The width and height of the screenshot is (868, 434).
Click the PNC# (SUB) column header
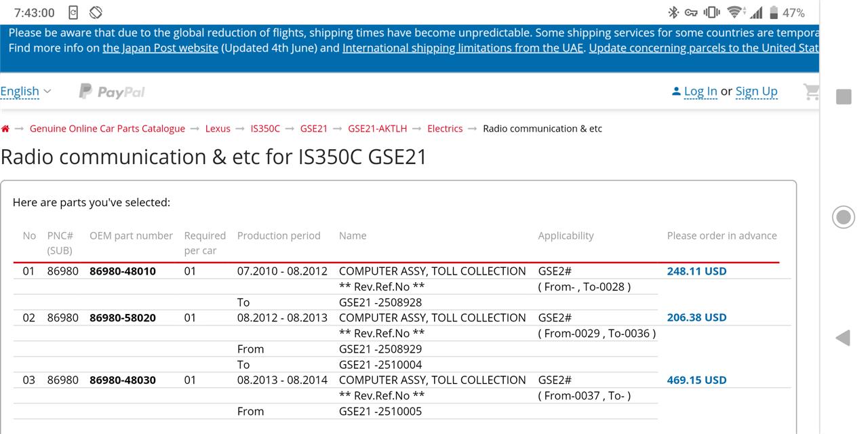(x=60, y=243)
